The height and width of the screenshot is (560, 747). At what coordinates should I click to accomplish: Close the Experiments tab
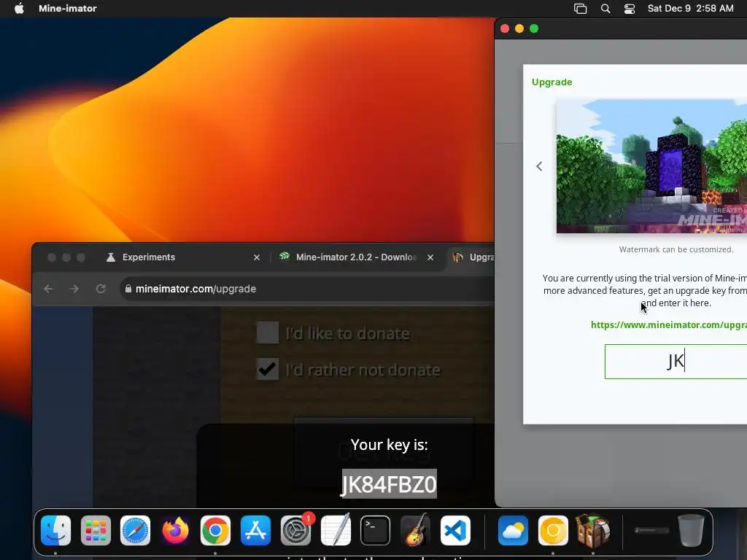(x=257, y=257)
